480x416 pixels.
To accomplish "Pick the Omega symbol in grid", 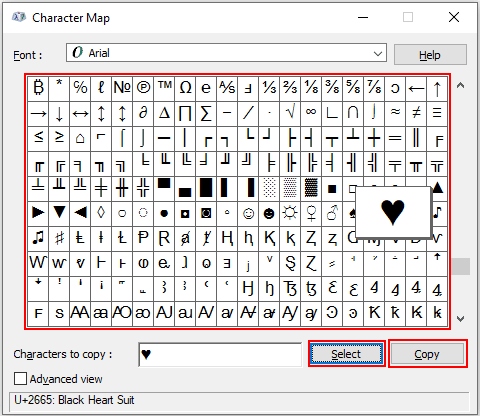I will click(x=185, y=89).
